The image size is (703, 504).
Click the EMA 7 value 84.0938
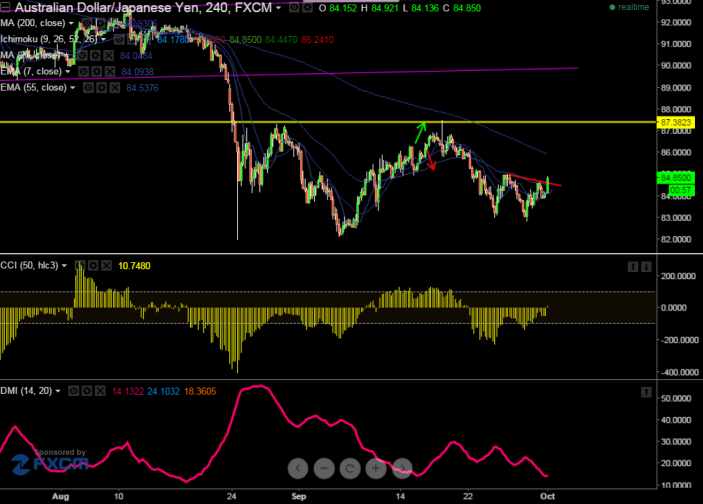tap(137, 72)
